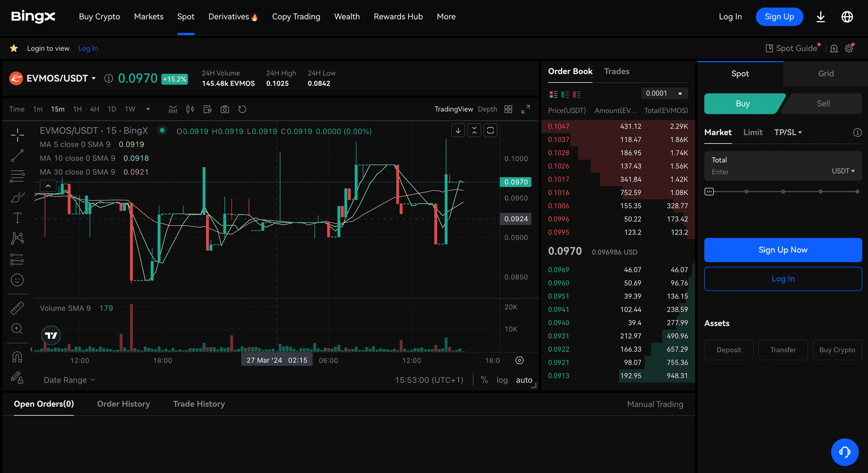Expand the chart to fullscreen
The image size is (868, 473).
(525, 109)
